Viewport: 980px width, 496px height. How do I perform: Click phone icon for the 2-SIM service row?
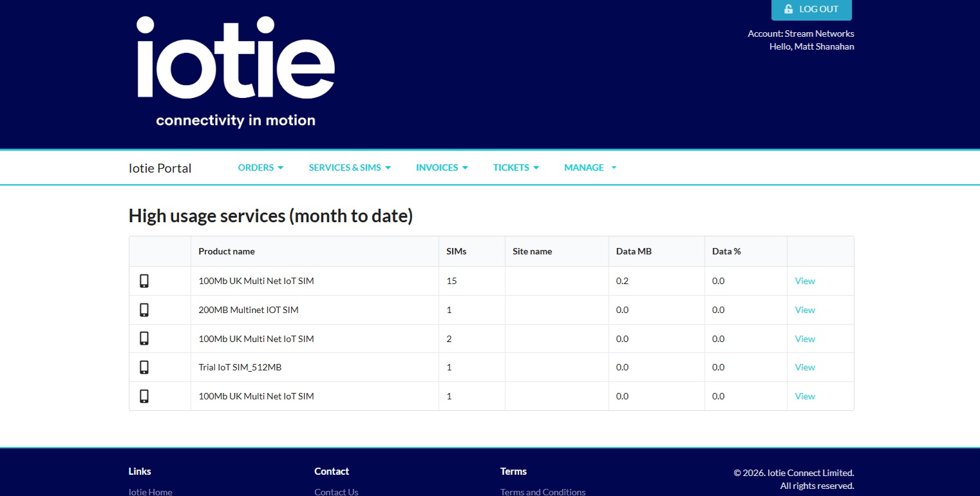[144, 339]
